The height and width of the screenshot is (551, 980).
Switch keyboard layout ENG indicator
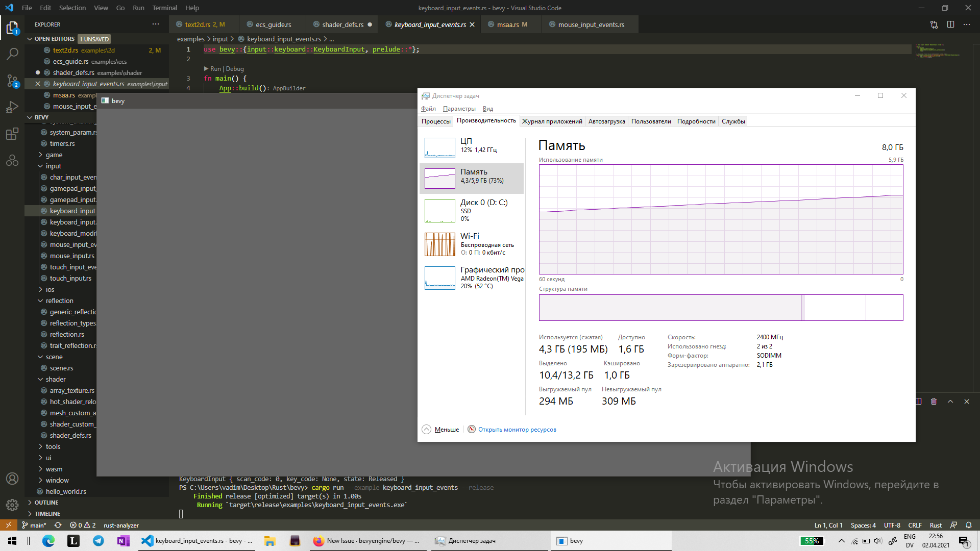910,541
